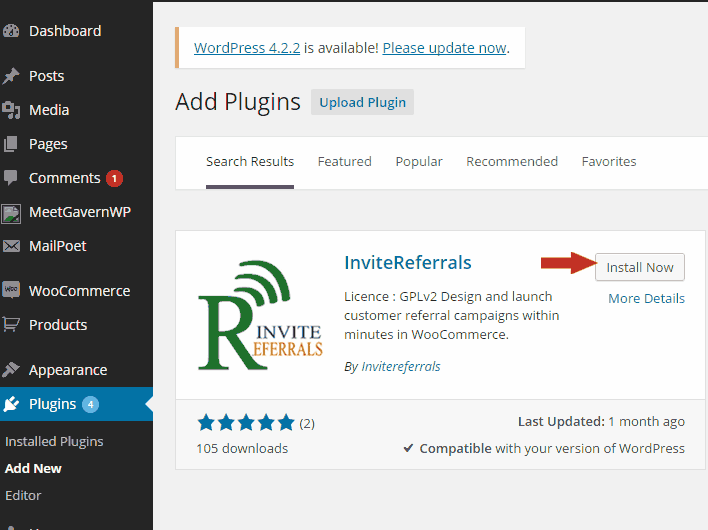Click the Upload Plugin button
The image size is (708, 530).
click(362, 102)
